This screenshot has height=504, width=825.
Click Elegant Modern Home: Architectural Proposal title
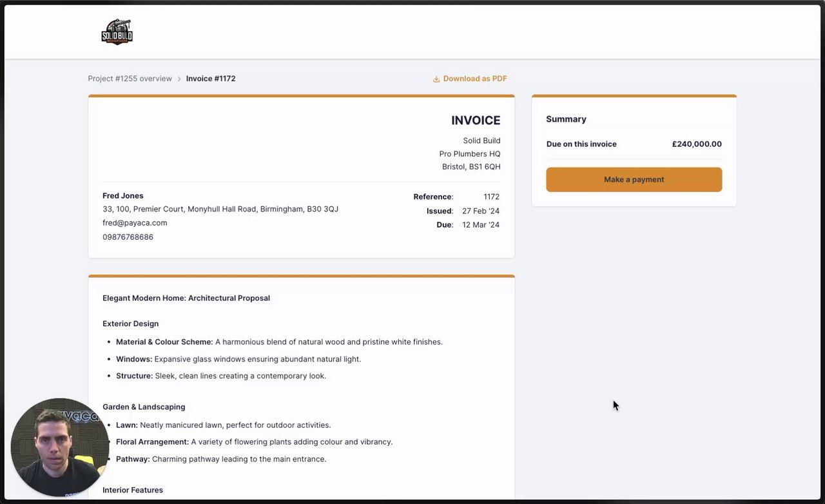click(186, 298)
